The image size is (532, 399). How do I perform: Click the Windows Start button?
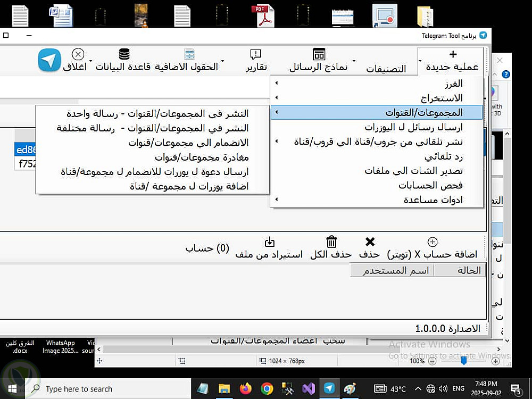[x=12, y=389]
